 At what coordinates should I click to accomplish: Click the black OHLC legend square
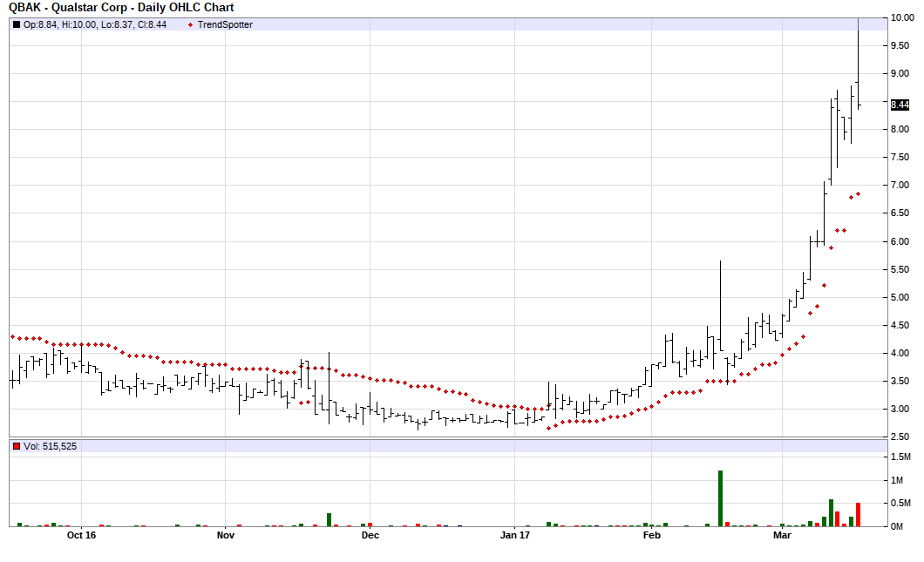pyautogui.click(x=17, y=24)
